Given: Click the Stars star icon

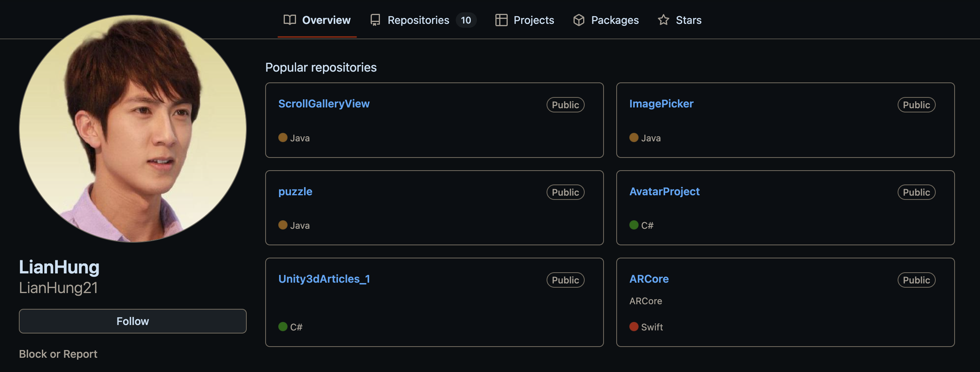Looking at the screenshot, I should 663,20.
